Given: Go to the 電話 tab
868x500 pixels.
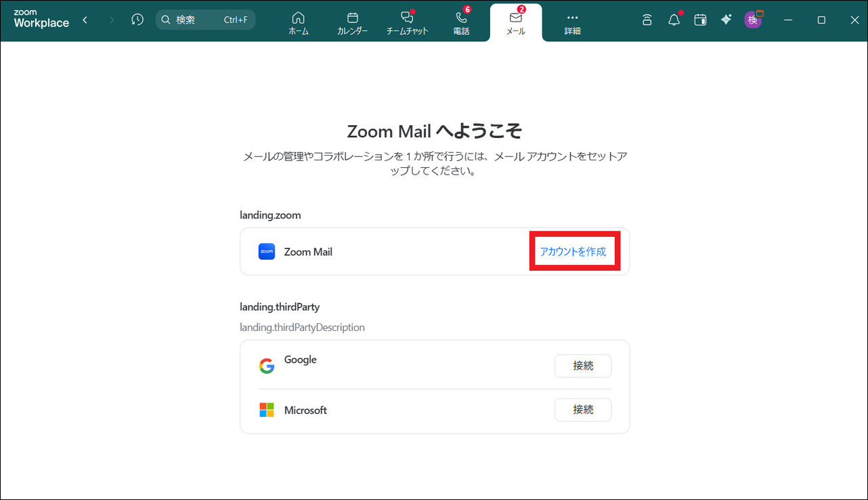Looking at the screenshot, I should tap(462, 23).
